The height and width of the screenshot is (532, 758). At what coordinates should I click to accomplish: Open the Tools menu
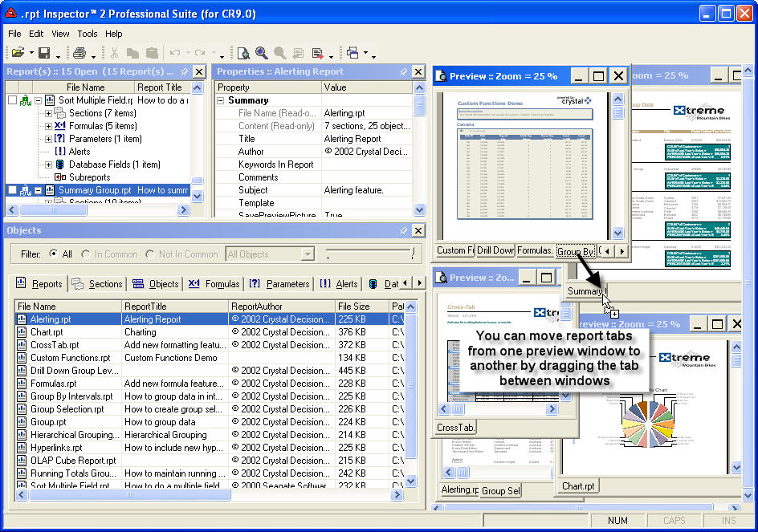click(x=88, y=34)
